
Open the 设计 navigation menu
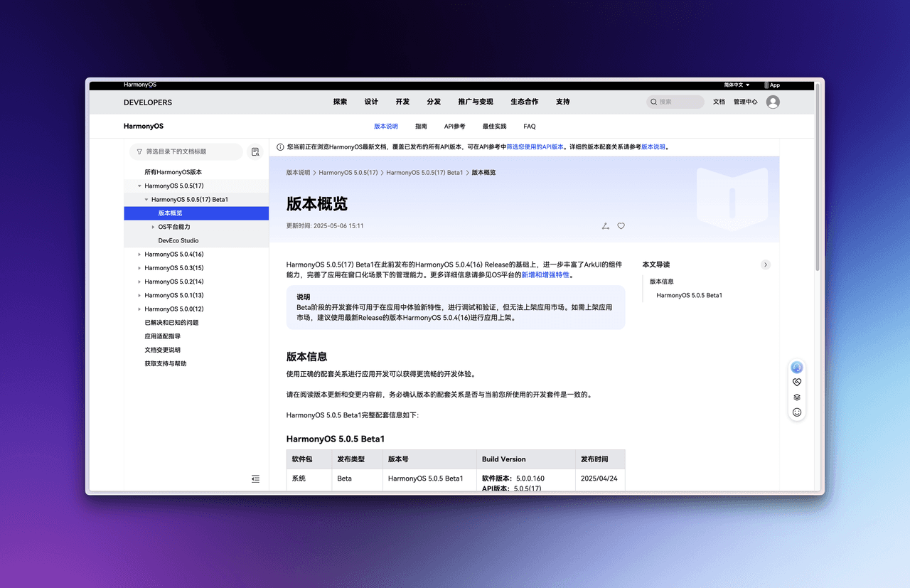[x=371, y=102]
